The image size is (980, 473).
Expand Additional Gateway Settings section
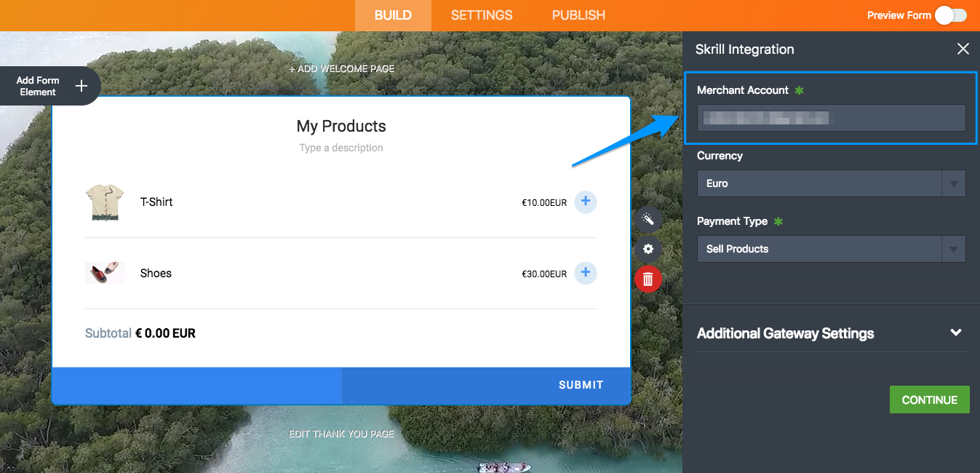tap(831, 333)
